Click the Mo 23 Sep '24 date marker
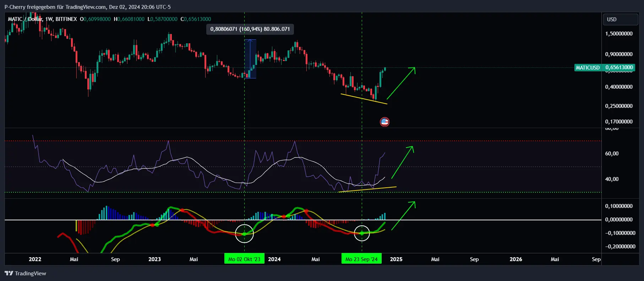 point(361,259)
